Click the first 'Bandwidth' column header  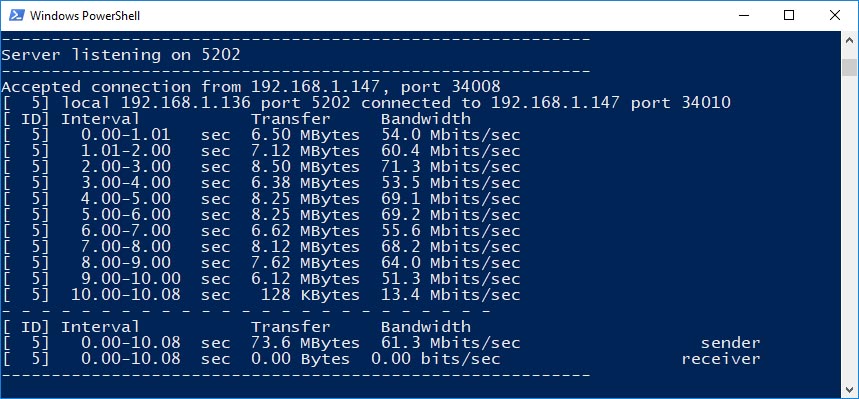pos(426,118)
